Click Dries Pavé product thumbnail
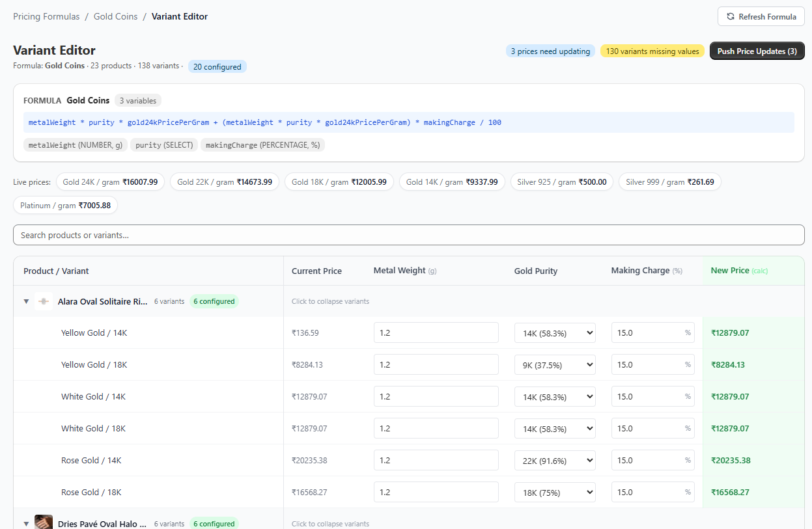This screenshot has width=812, height=529. 44,522
